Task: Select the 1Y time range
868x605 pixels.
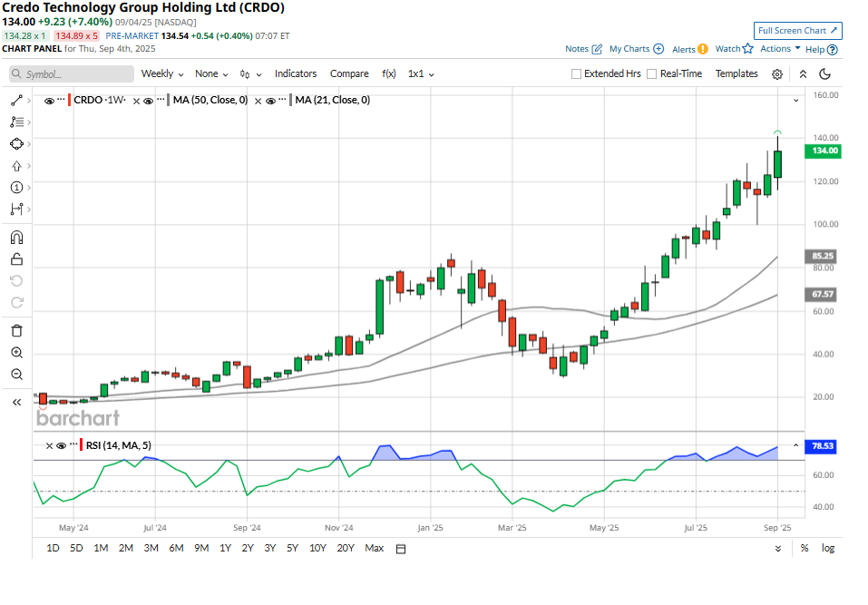Action: coord(225,548)
